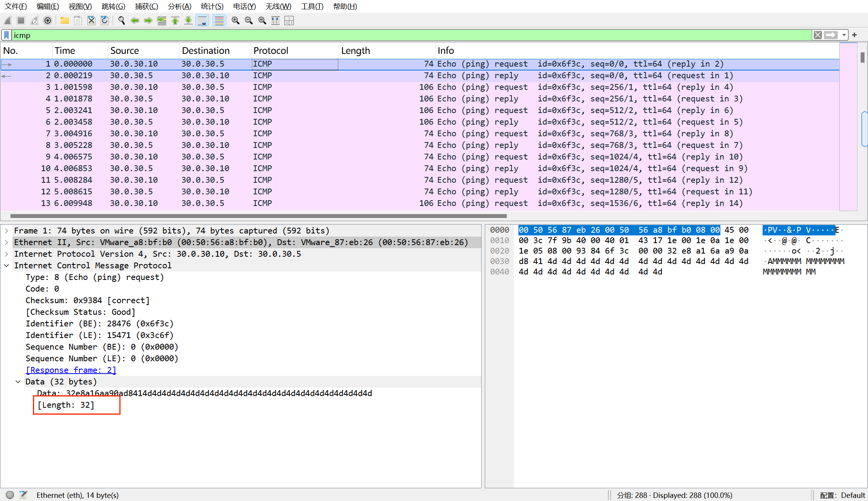Open the 分析(A) menu
This screenshot has width=868, height=501.
[179, 7]
